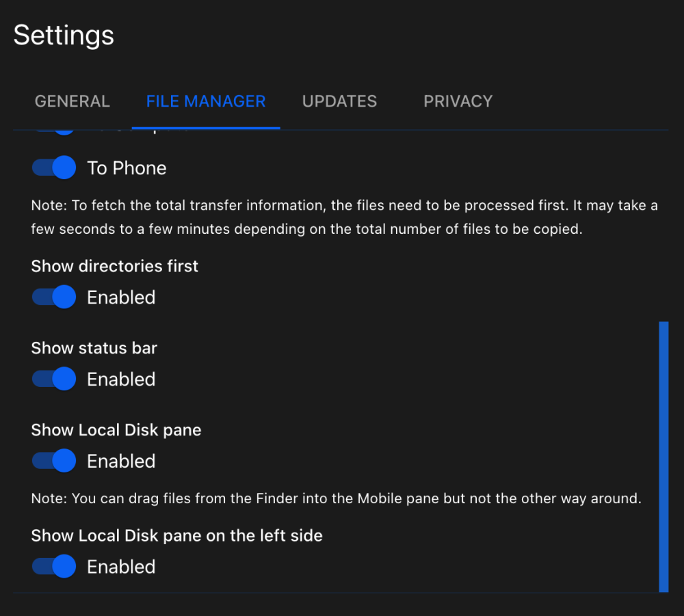This screenshot has height=616, width=684.
Task: Click Enabled label beneath Show Local Disk pane
Action: click(x=121, y=461)
